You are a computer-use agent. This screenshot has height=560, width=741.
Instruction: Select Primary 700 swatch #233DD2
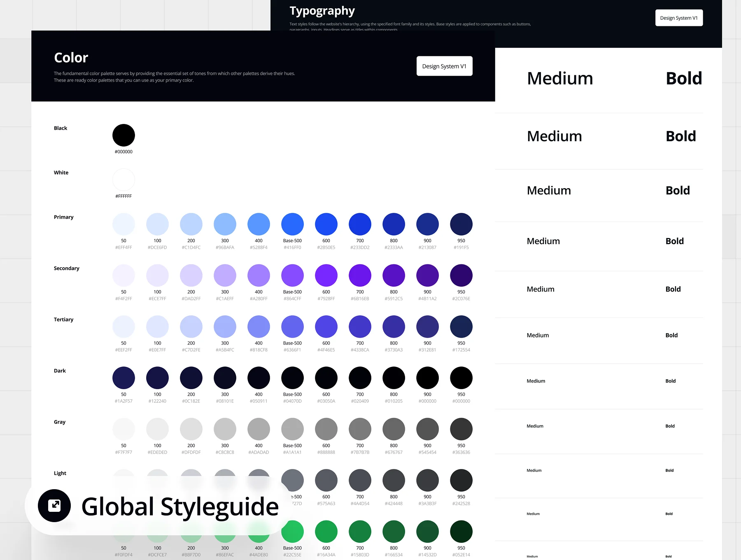[360, 224]
